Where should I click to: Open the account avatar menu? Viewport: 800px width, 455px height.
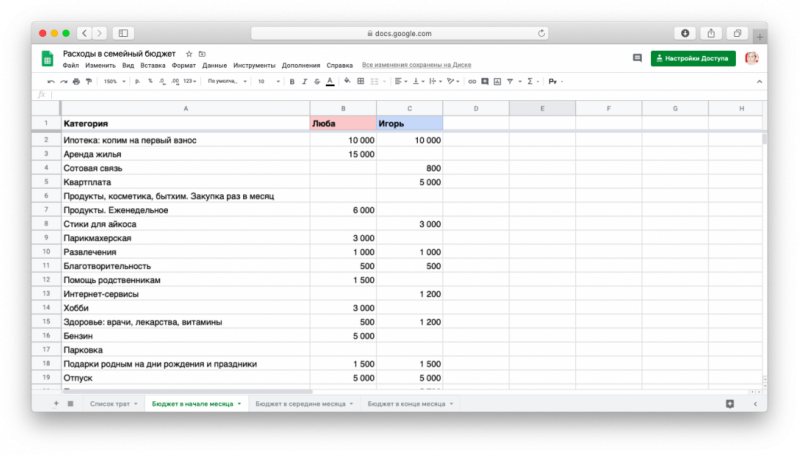(752, 58)
